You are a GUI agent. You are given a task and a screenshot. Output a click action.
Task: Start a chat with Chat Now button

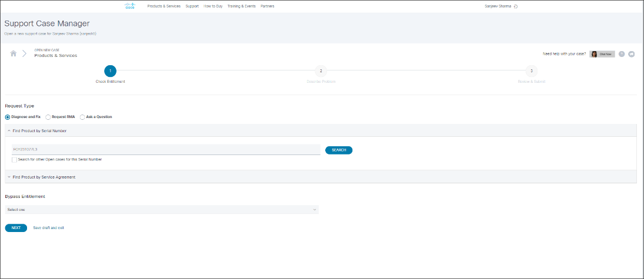coord(602,54)
